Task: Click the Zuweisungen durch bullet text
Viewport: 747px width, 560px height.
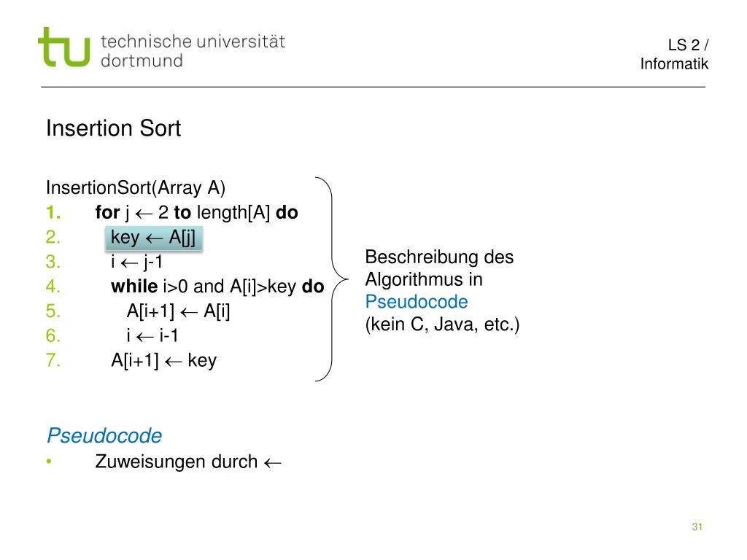Action: (177, 462)
